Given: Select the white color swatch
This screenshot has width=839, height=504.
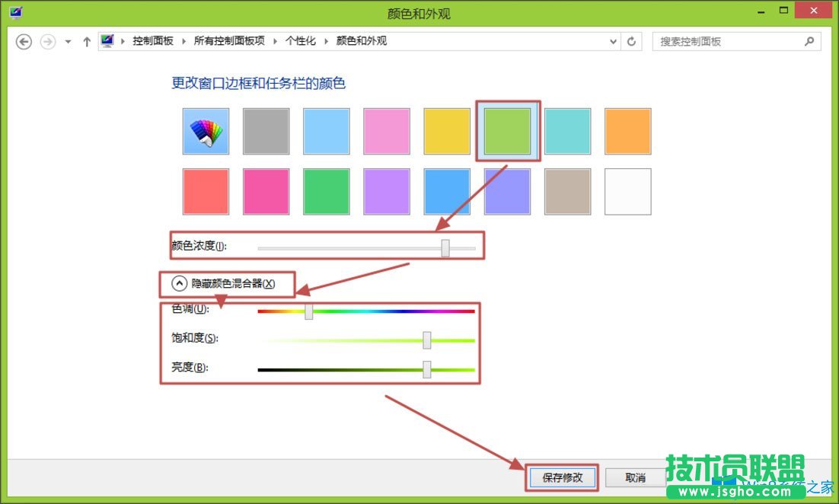Looking at the screenshot, I should coord(627,192).
